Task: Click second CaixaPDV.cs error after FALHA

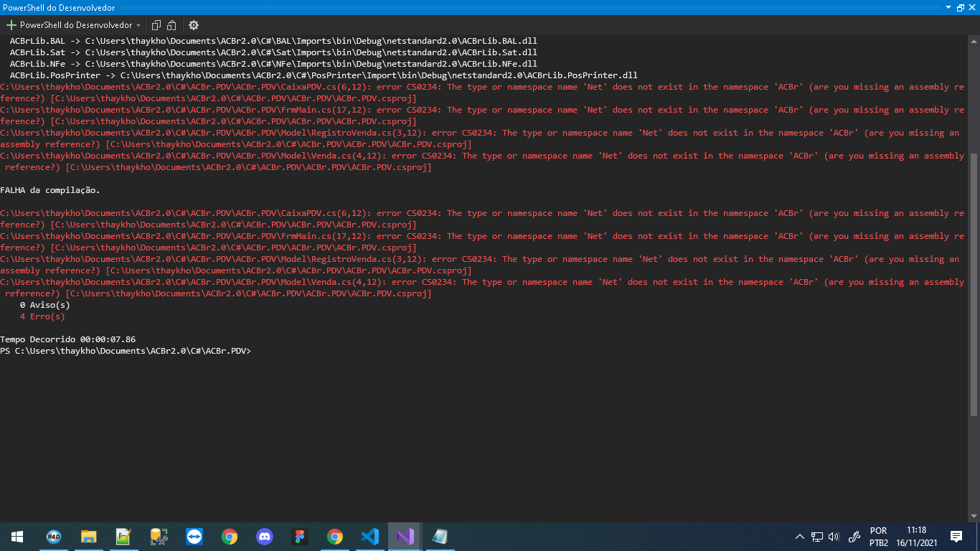Action: pos(482,219)
